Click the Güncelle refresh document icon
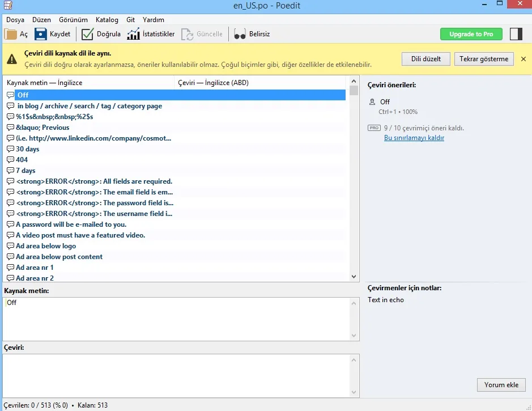 (x=188, y=34)
